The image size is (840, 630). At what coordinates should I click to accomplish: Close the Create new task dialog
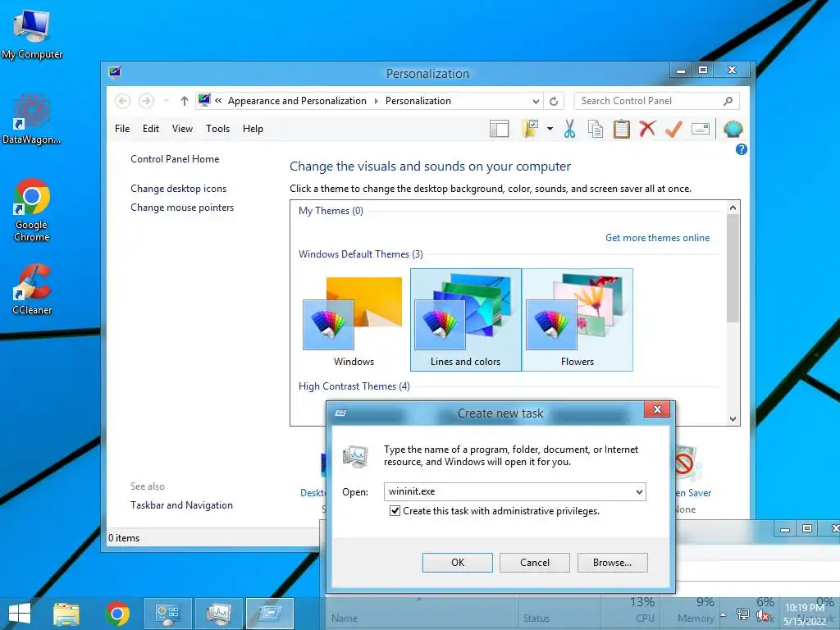[657, 410]
